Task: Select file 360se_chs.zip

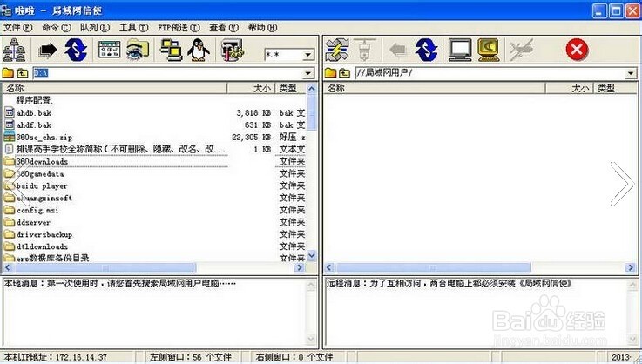Action: (44, 138)
